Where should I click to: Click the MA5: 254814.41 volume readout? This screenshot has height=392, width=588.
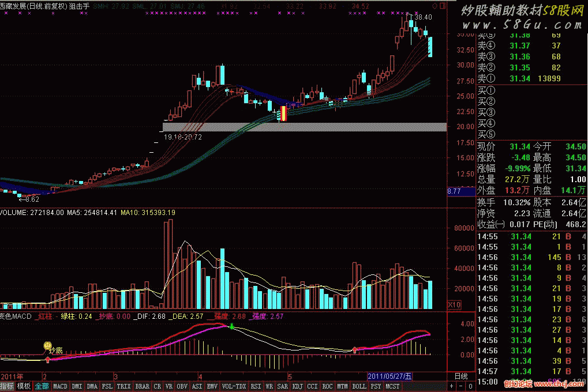tap(93, 213)
